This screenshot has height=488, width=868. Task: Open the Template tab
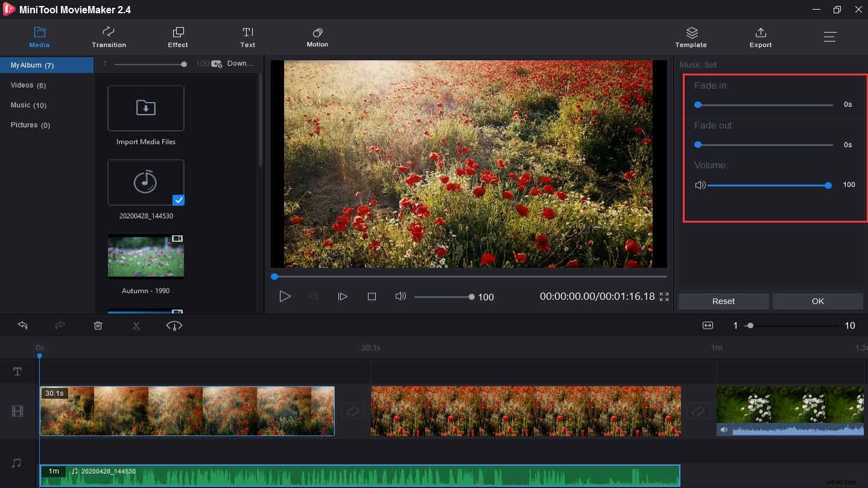point(691,36)
